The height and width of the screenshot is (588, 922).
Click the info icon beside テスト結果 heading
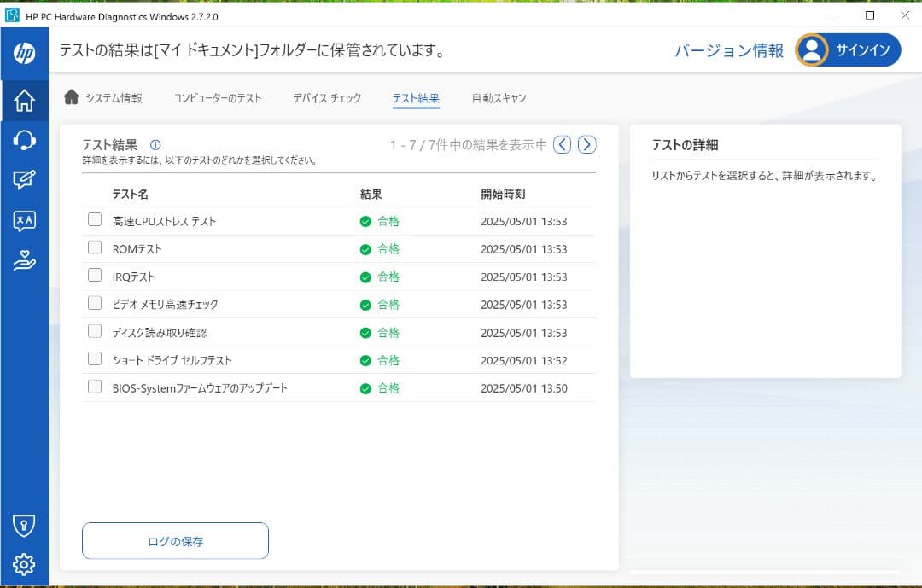pyautogui.click(x=154, y=144)
